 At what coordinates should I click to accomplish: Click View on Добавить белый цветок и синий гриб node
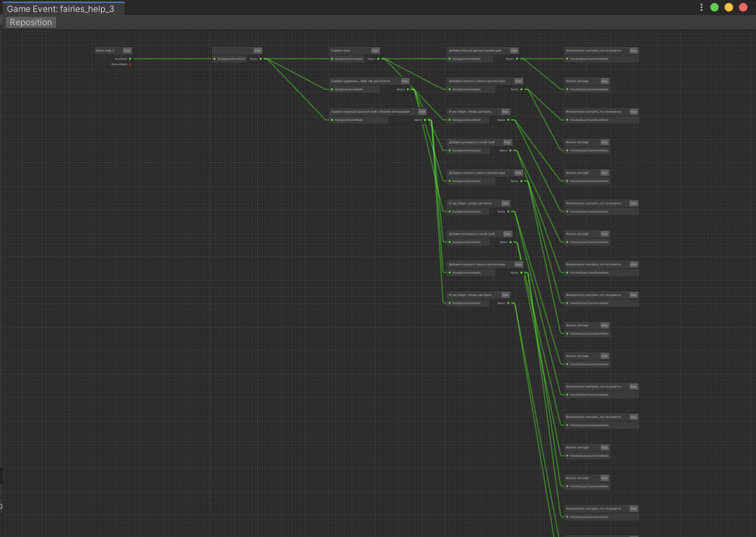[514, 50]
